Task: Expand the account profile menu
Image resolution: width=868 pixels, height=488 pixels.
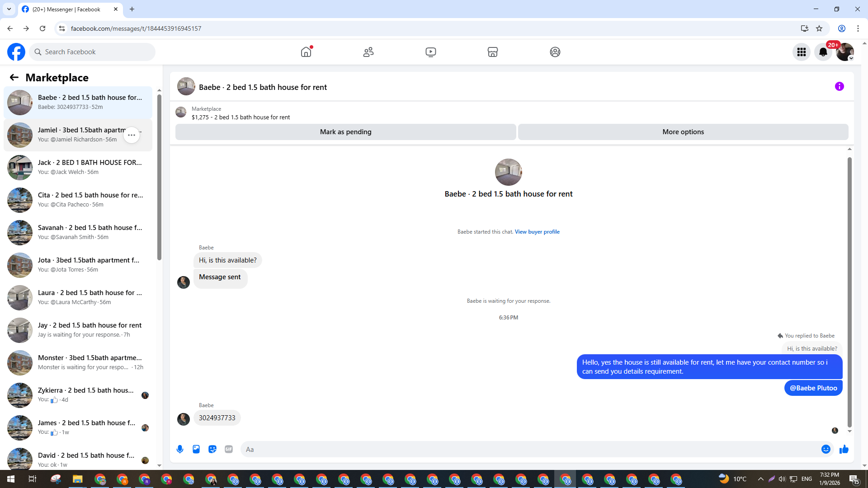Action: click(845, 52)
